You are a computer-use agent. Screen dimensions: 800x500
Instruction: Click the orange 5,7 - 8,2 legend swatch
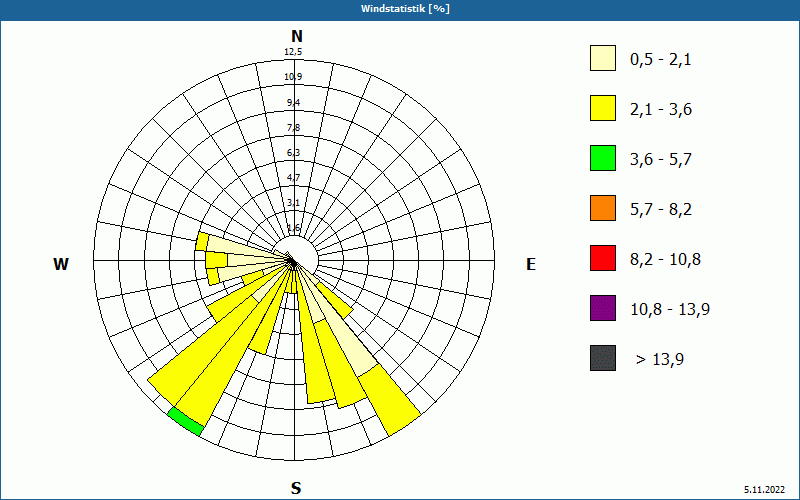(x=603, y=208)
